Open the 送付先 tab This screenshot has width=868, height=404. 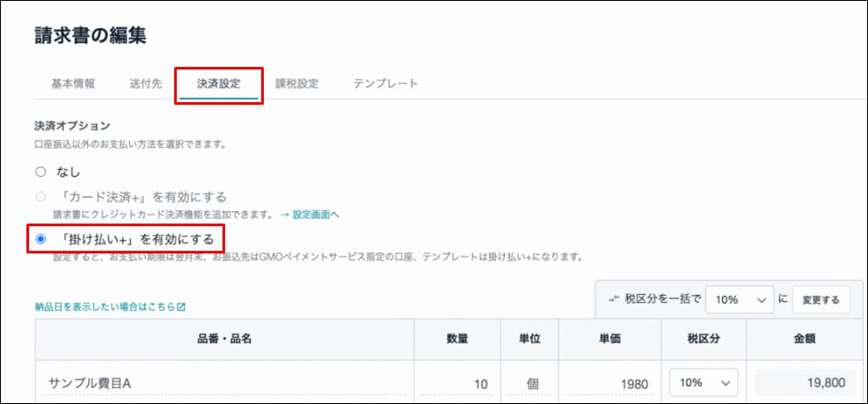pyautogui.click(x=145, y=84)
